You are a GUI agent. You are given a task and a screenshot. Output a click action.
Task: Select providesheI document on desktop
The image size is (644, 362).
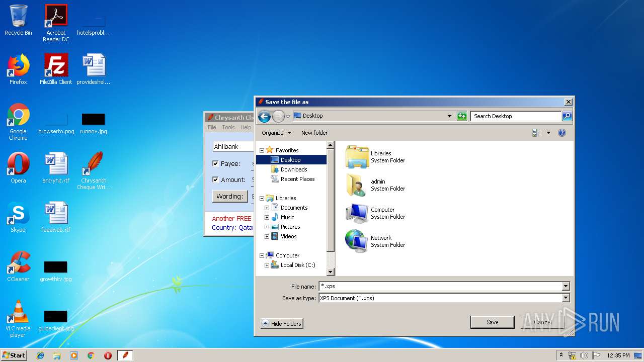pos(94,69)
